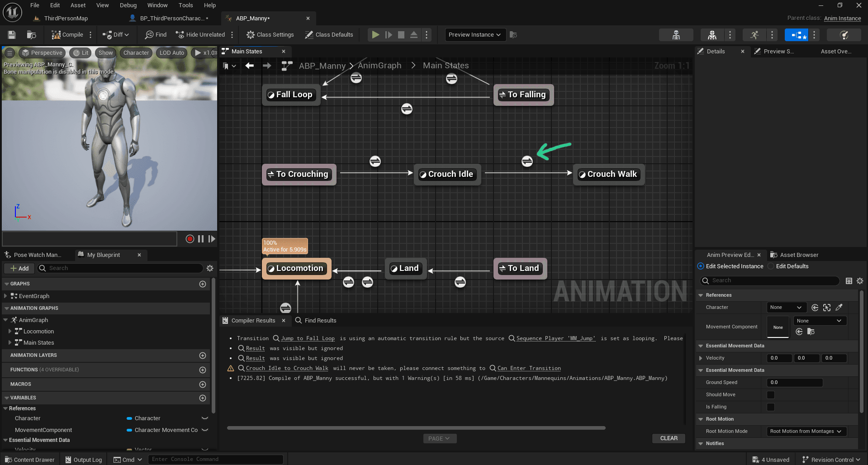Switch to Skeletal Mesh editor mode icon
Image resolution: width=868 pixels, height=465 pixels.
(x=712, y=35)
